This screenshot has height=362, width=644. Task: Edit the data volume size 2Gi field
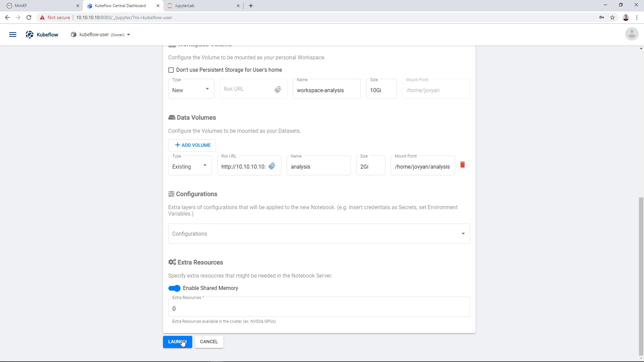(371, 165)
